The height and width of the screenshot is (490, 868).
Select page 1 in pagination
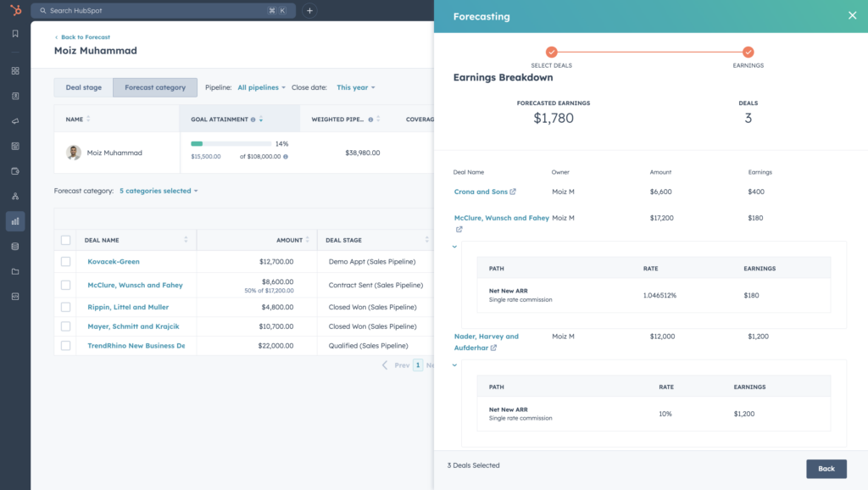tap(418, 365)
